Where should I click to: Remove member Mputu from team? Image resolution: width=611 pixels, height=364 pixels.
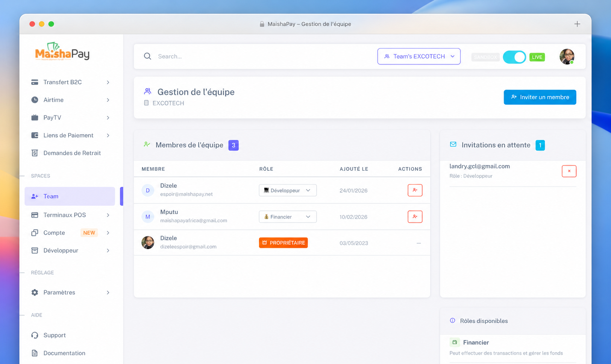click(x=415, y=217)
